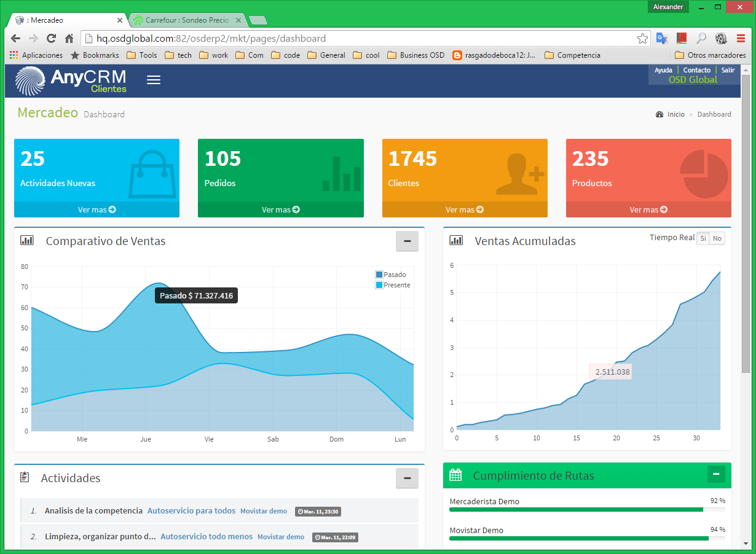
Task: Click the Movistar Demo 94 % progress bar
Action: (x=587, y=538)
